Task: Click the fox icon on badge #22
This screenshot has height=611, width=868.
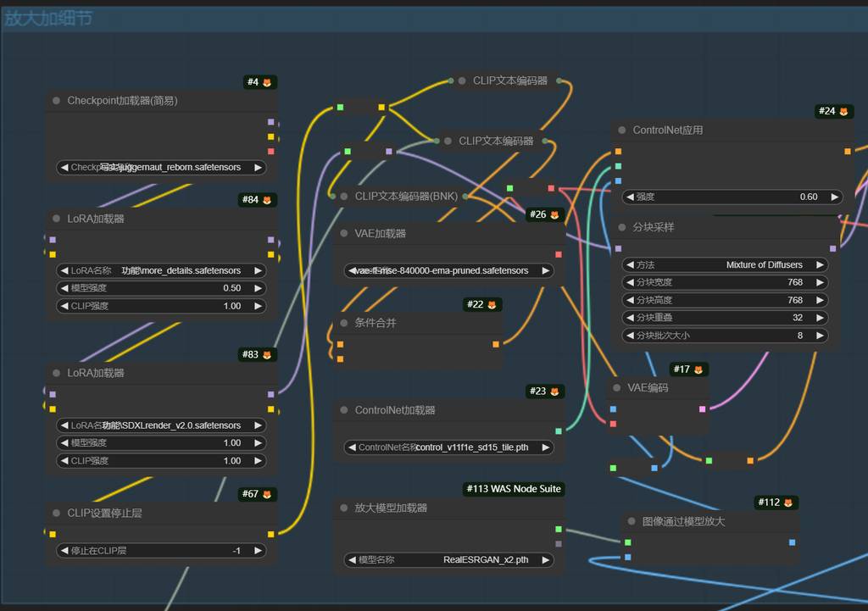Action: 492,304
